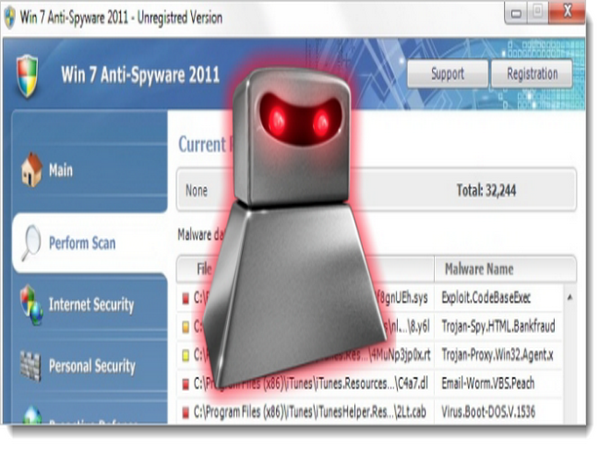Screen dimensions: 600x450
Task: Click red threat icon on first file row
Action: click(x=185, y=297)
